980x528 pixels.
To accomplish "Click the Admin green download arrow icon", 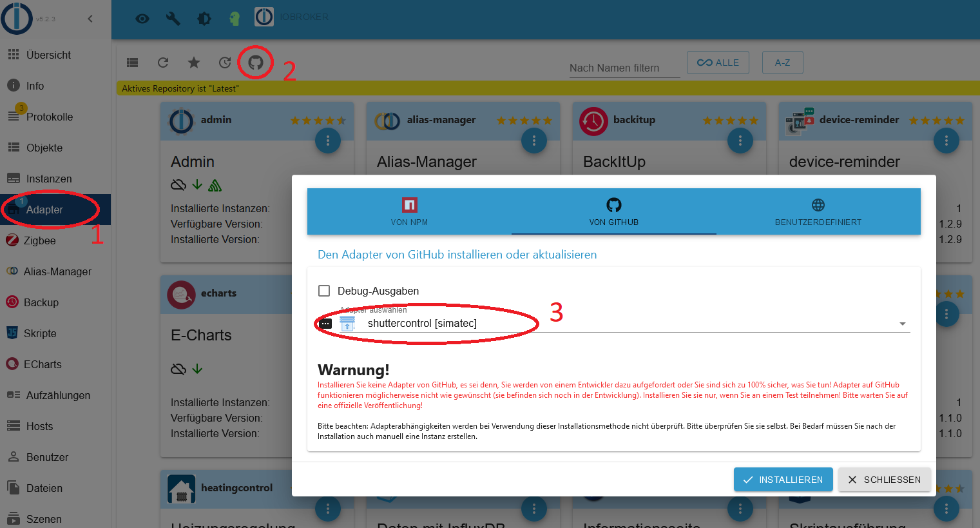I will (198, 185).
